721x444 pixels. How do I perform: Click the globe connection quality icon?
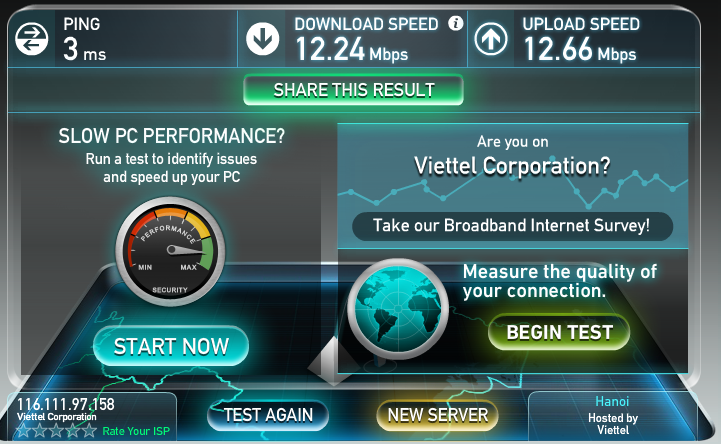[398, 308]
